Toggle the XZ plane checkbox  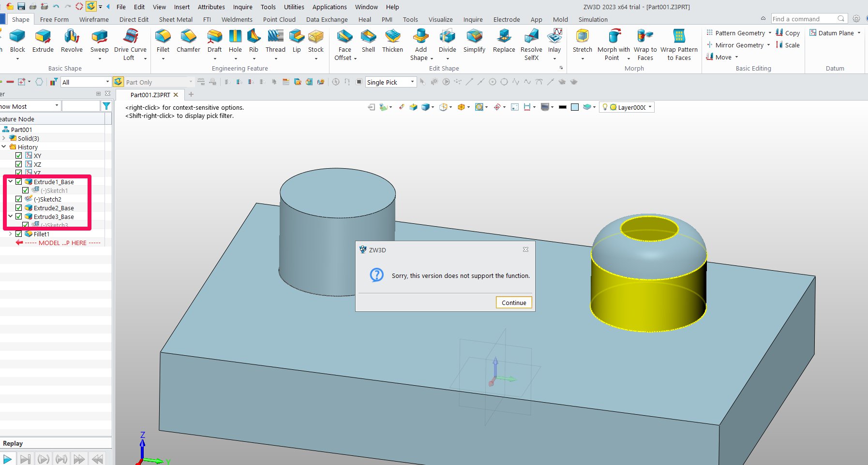18,164
